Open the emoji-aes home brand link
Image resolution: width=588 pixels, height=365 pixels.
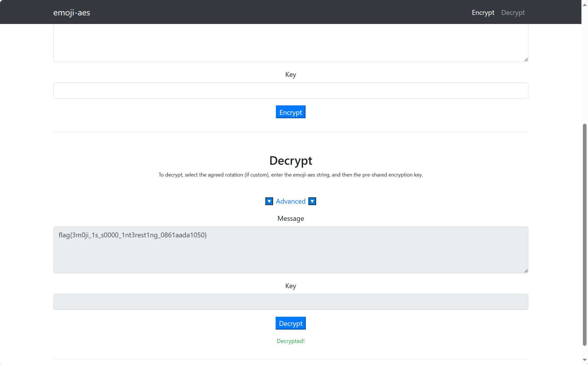[x=72, y=13]
